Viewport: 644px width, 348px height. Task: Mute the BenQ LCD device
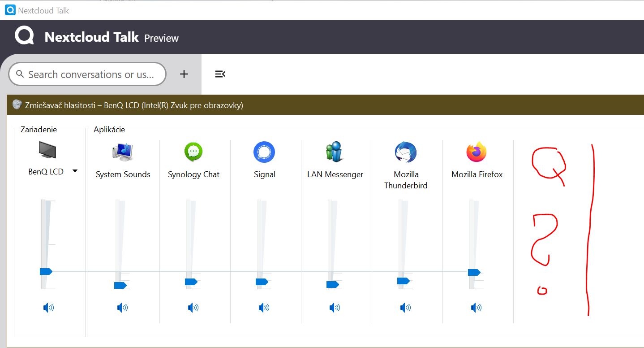coord(48,308)
